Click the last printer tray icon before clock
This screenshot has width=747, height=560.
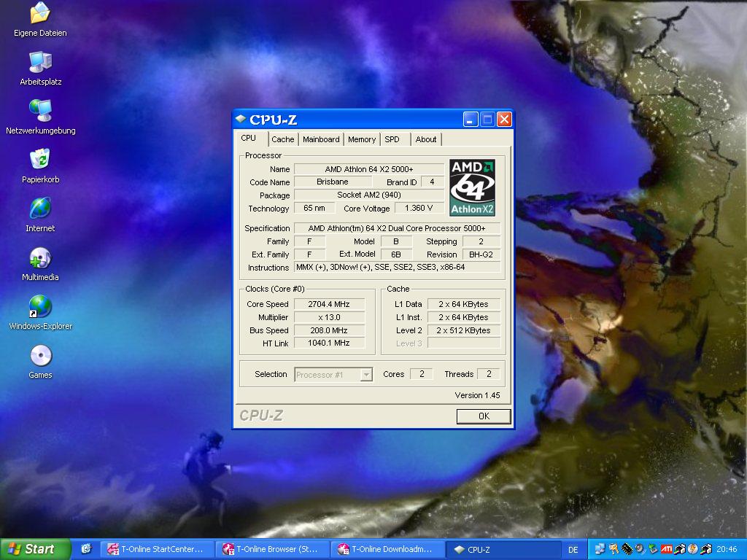click(x=706, y=549)
